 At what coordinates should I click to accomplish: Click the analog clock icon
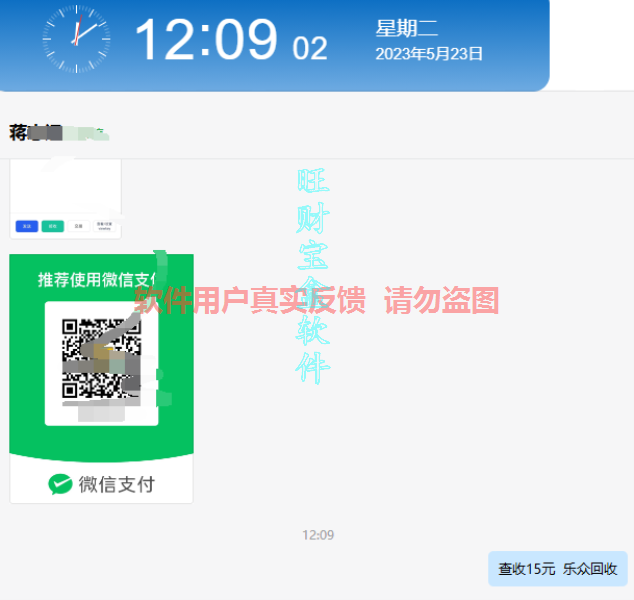(76, 39)
